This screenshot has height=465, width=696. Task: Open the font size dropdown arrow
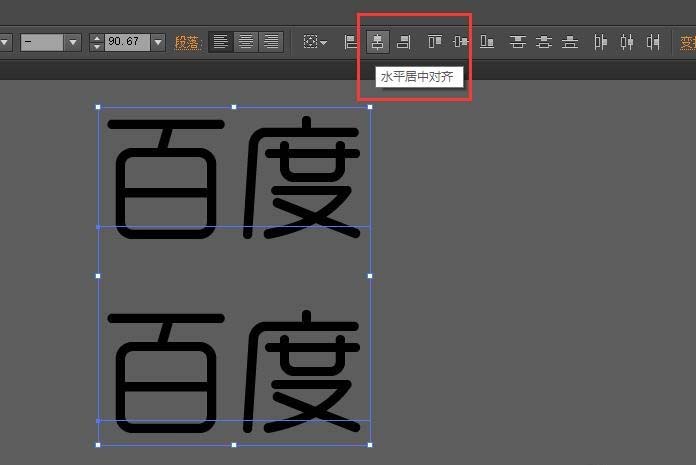pyautogui.click(x=158, y=43)
